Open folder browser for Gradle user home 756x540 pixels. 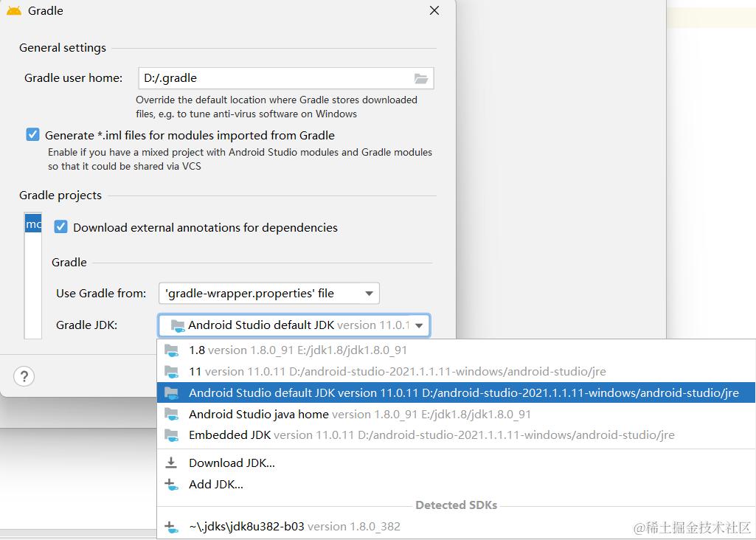click(421, 77)
